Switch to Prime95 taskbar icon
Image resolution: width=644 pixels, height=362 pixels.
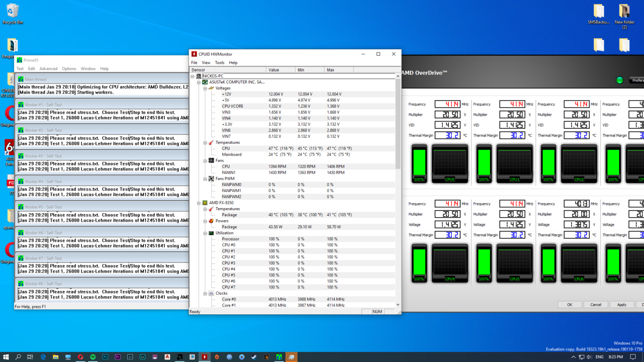coord(279,357)
